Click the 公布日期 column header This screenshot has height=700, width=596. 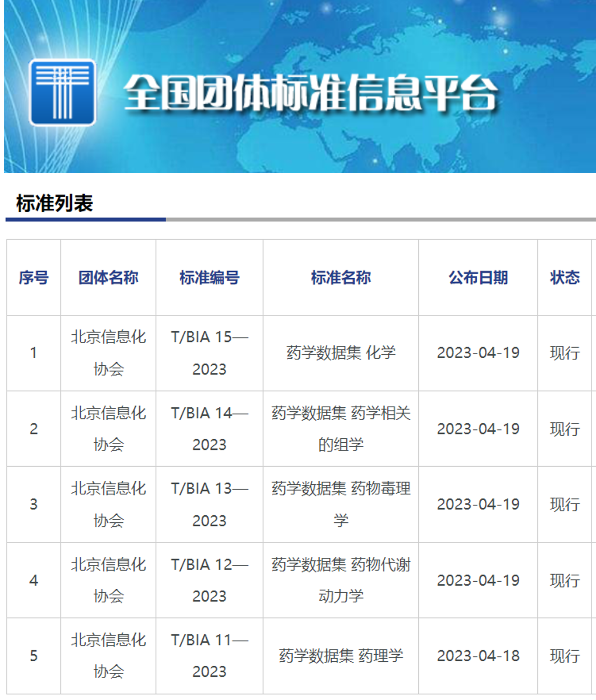(x=478, y=278)
